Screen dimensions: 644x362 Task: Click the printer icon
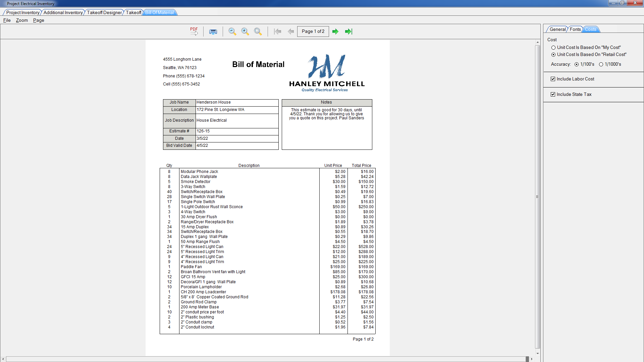point(213,32)
